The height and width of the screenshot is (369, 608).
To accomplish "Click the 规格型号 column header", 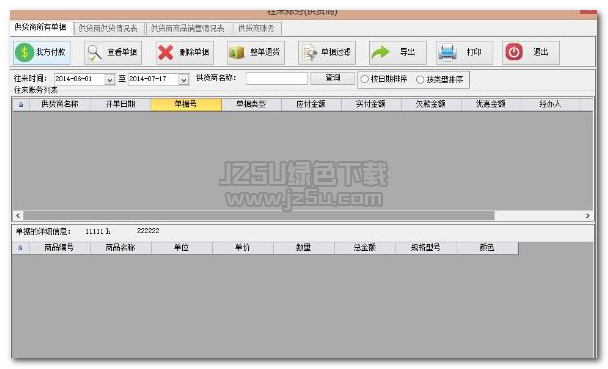I will click(426, 248).
